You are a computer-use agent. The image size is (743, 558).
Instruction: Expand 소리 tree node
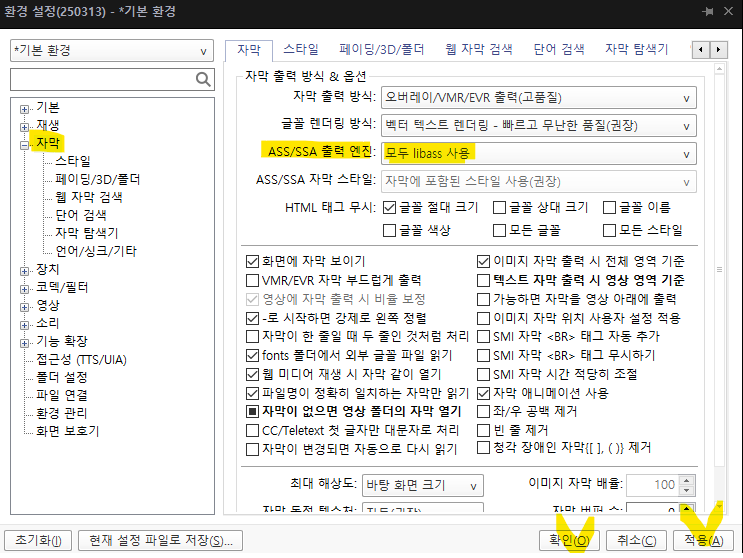[x=24, y=325]
